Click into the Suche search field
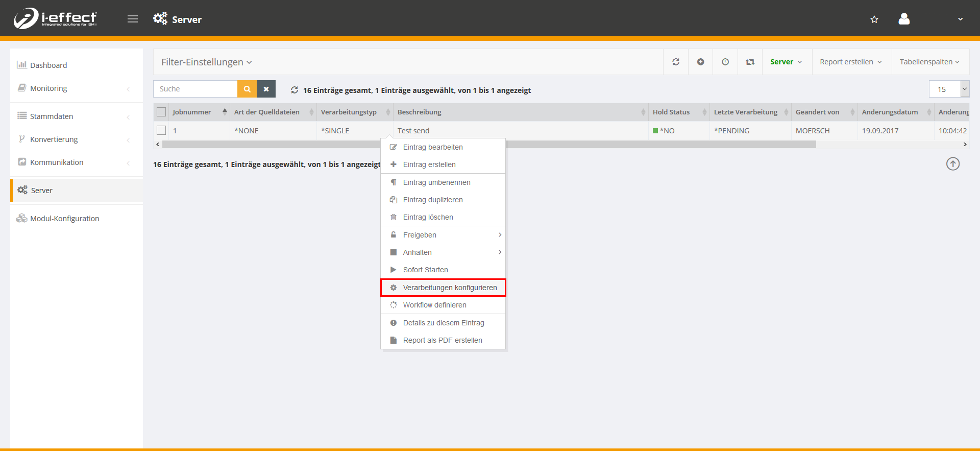 (195, 89)
